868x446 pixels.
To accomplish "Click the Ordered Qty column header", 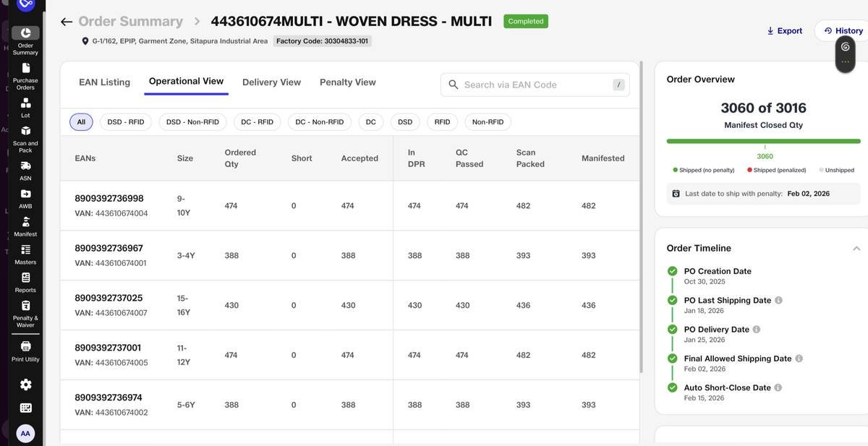I will tap(240, 158).
